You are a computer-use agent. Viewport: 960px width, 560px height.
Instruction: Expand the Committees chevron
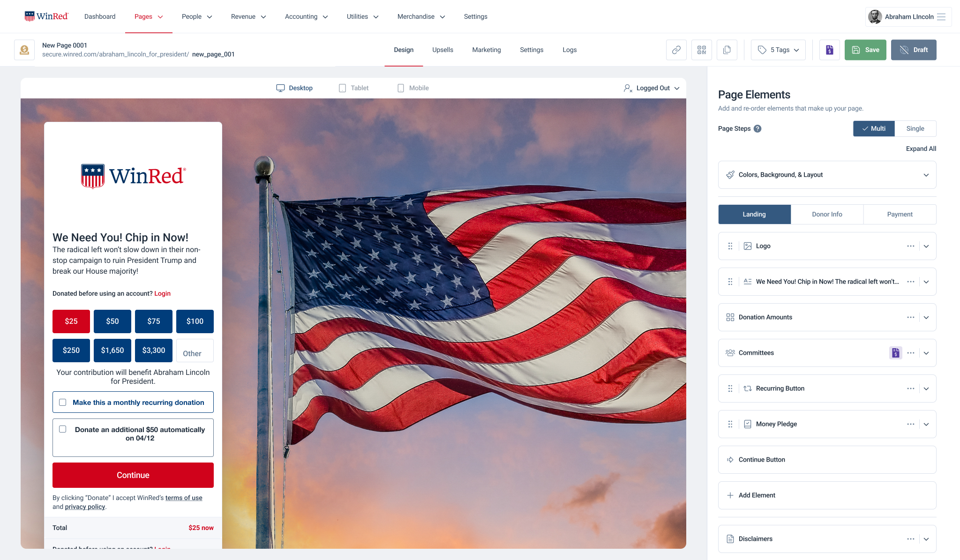[926, 353]
